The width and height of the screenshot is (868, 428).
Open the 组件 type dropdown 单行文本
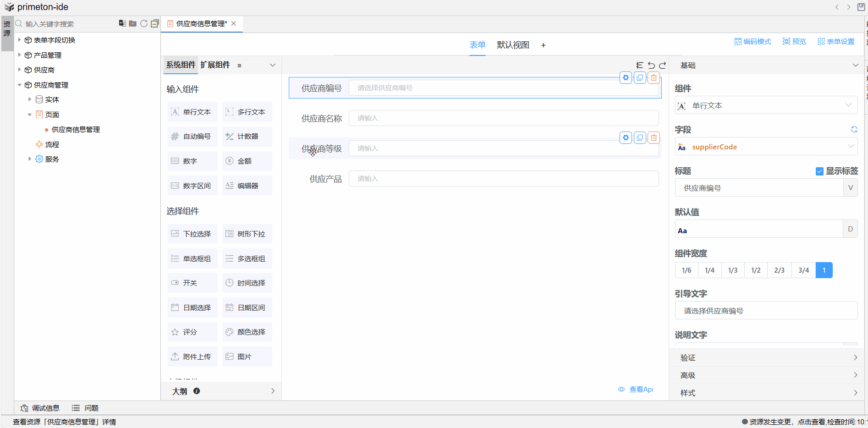pyautogui.click(x=766, y=105)
